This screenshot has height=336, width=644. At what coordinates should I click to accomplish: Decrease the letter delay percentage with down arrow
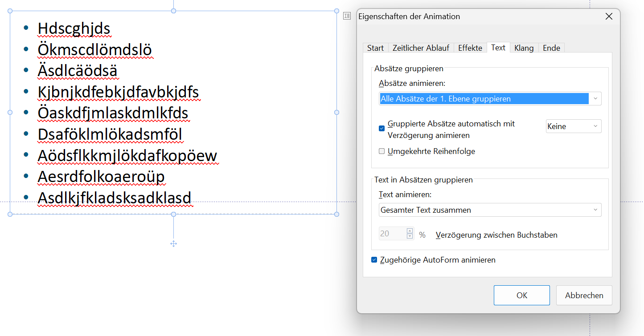click(410, 236)
